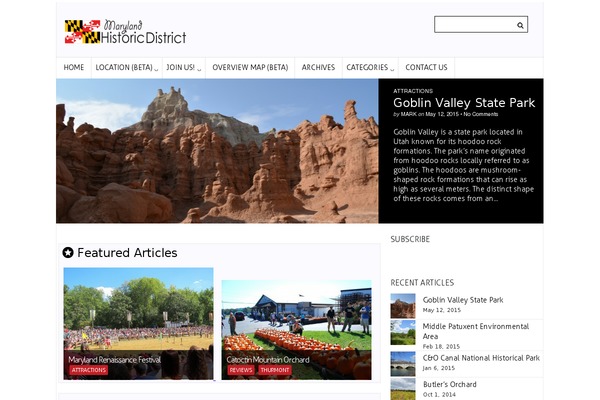
Task: Click author MARK in the byline
Action: click(409, 114)
